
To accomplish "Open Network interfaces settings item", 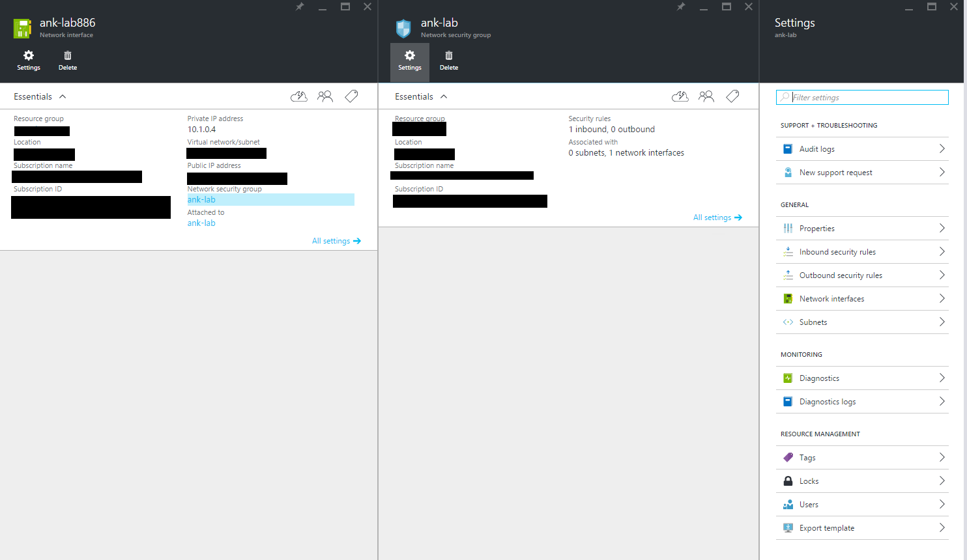I will 862,299.
